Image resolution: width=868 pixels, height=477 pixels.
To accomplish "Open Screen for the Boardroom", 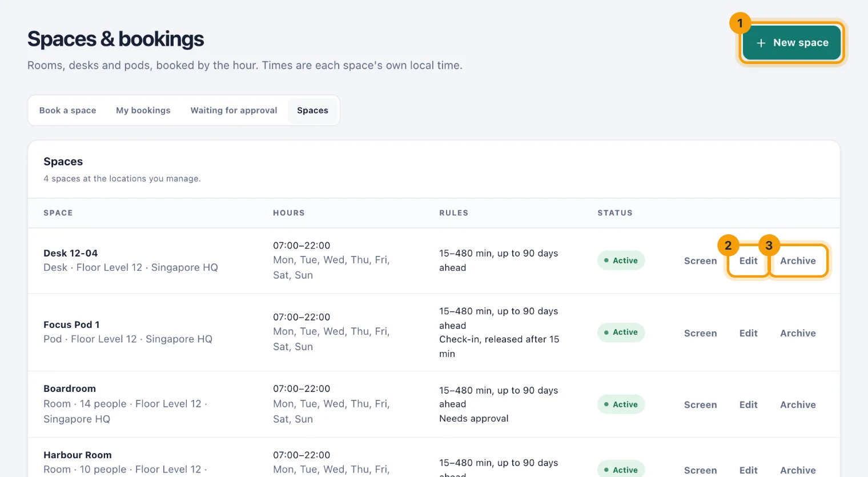I will pyautogui.click(x=700, y=404).
